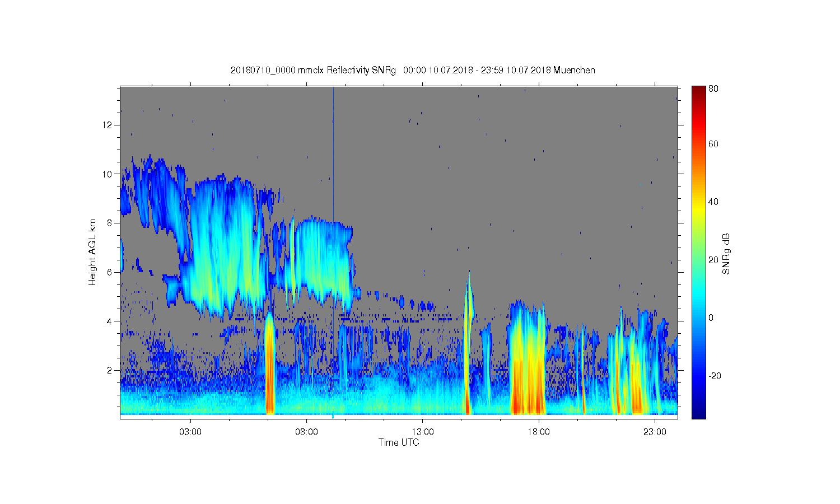
Task: Click the 18:00 time tick label
Action: pos(539,432)
